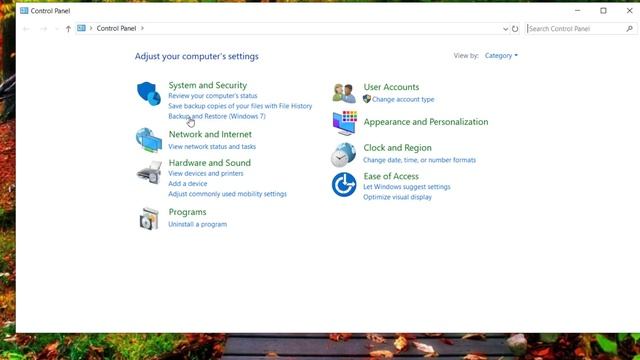Open the Clock and Region heading
640x360 pixels.
398,148
